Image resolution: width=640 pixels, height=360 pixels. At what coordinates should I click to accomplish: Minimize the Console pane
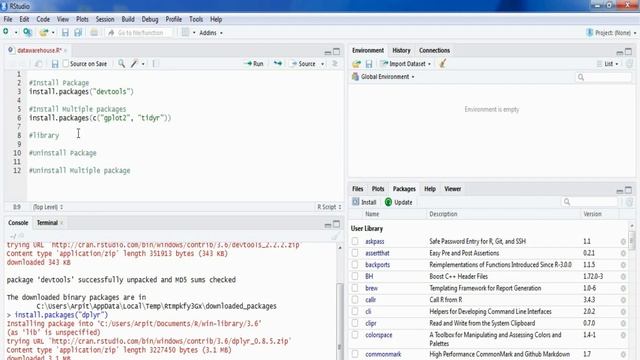(327, 224)
